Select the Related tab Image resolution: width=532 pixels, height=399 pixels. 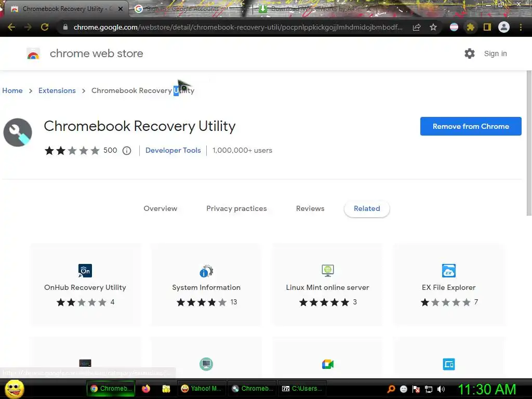367,209
